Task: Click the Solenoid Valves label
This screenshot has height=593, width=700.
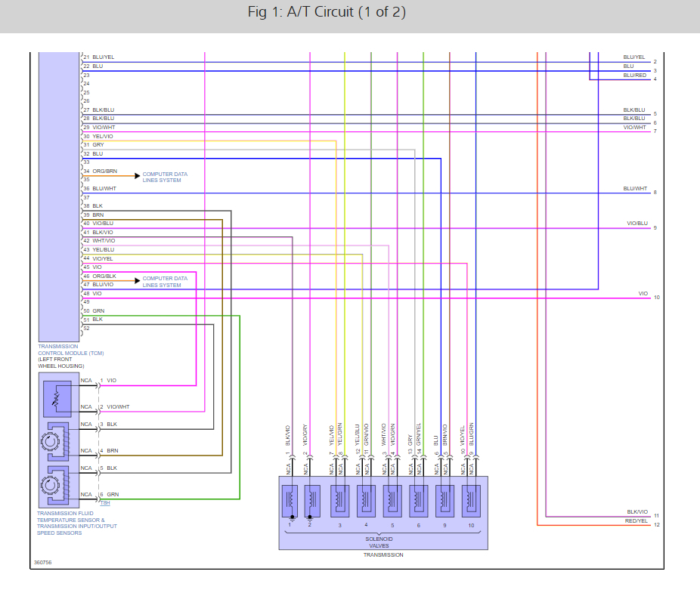Action: pos(379,542)
